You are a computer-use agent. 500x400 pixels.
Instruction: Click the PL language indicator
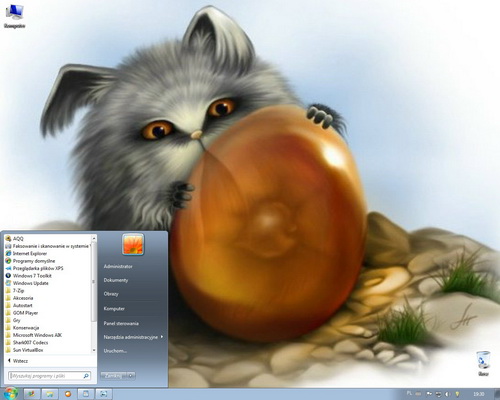409,394
